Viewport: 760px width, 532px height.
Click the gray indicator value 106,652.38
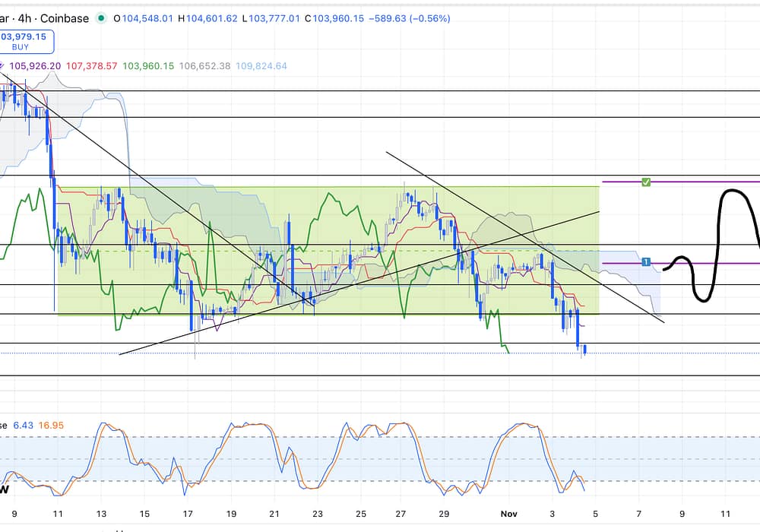(204, 66)
